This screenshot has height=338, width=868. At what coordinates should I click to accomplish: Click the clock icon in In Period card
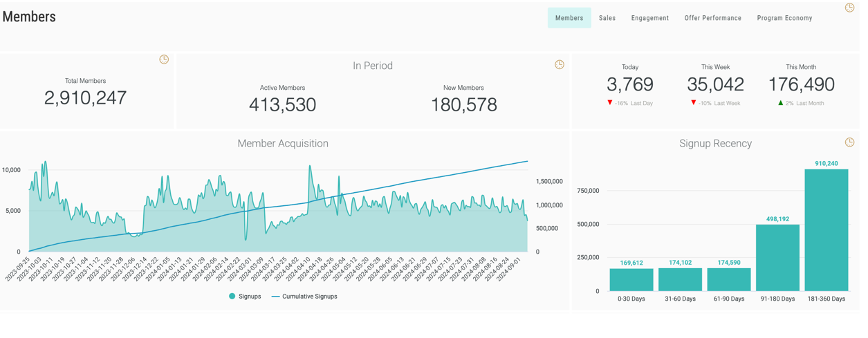point(559,65)
